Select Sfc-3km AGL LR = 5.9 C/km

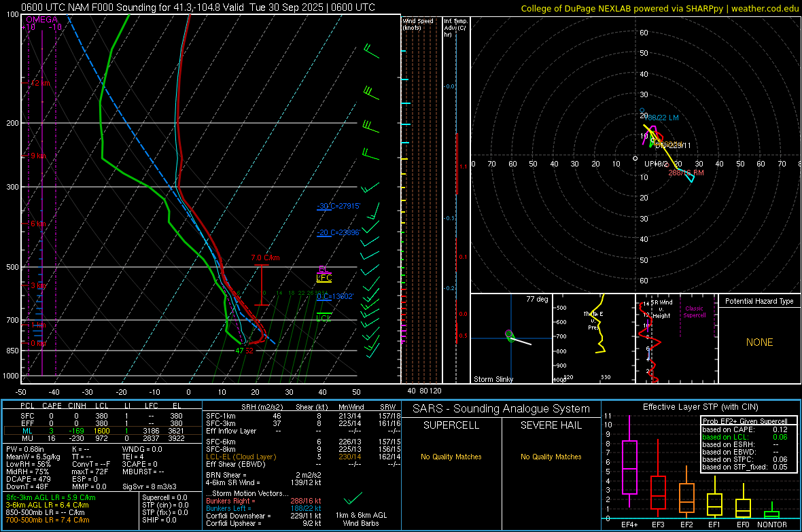pyautogui.click(x=51, y=497)
